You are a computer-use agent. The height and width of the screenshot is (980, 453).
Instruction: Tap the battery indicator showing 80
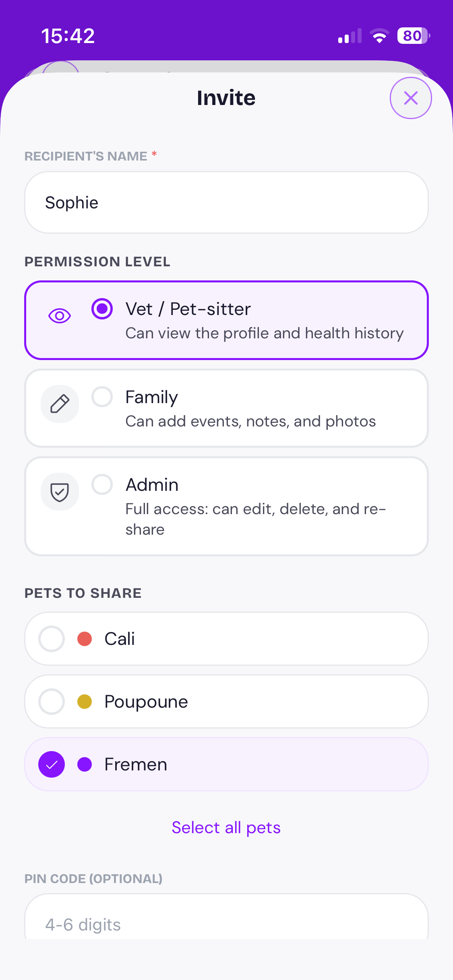coord(413,36)
